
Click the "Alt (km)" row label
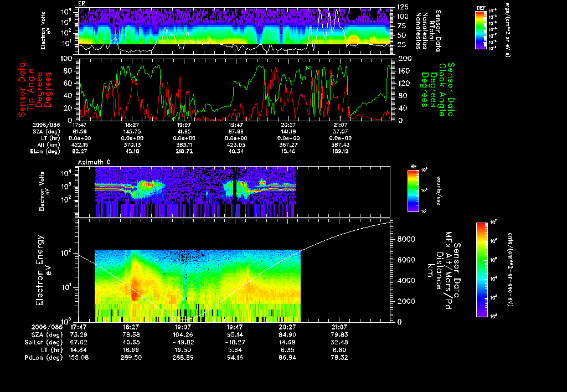(x=49, y=145)
